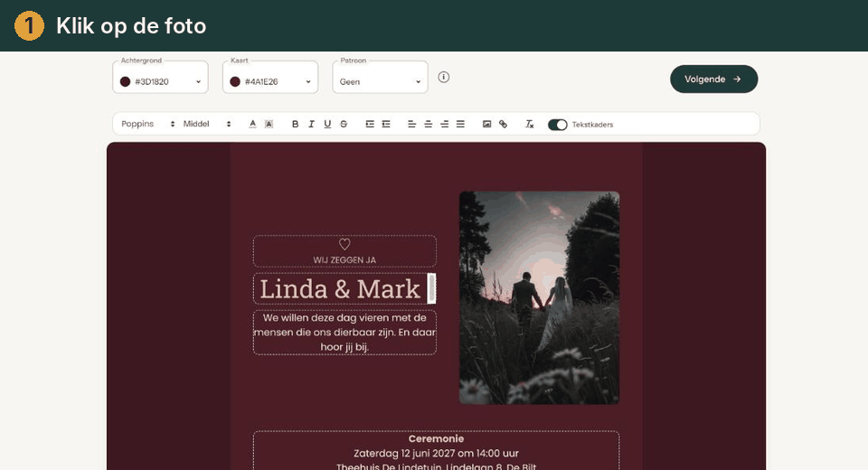The image size is (868, 470).
Task: Click the 'Zaterdag 12 juni 2027' line
Action: coord(436,453)
